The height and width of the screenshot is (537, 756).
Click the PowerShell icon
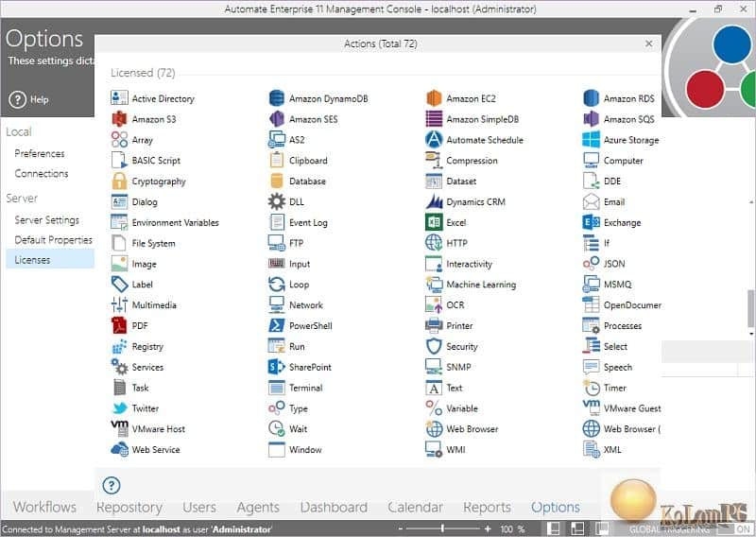pyautogui.click(x=276, y=325)
